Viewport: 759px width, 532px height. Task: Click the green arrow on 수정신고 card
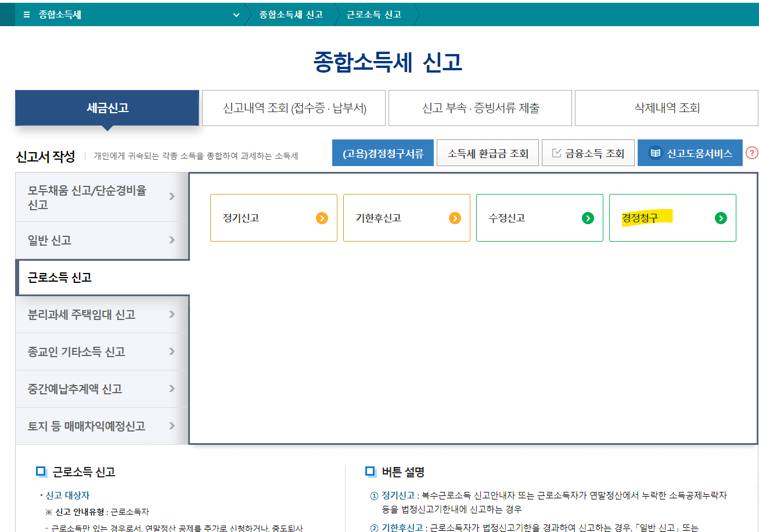589,218
